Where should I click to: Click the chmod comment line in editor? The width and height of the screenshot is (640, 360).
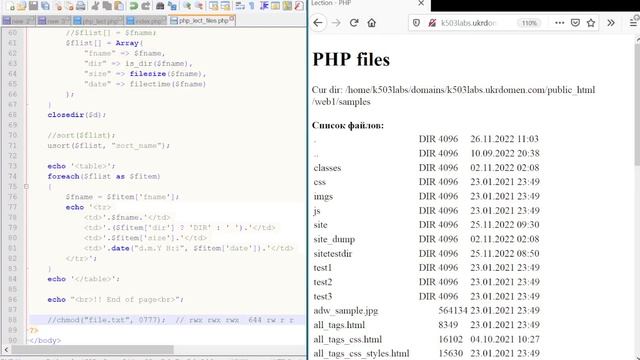[170, 320]
